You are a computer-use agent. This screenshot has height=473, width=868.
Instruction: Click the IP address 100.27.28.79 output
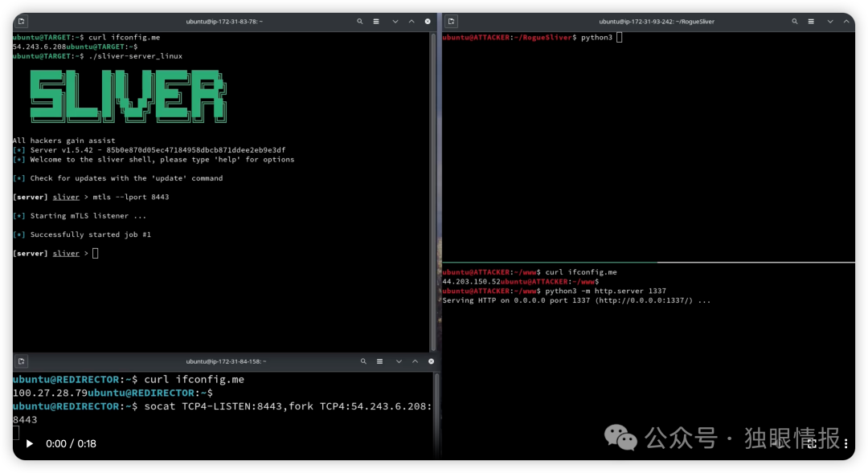pos(50,393)
